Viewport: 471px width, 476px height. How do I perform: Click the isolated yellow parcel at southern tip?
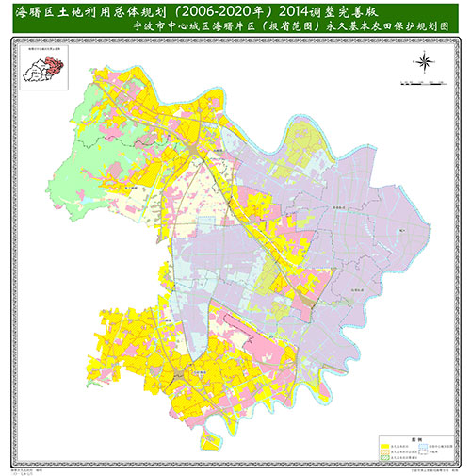(210, 440)
